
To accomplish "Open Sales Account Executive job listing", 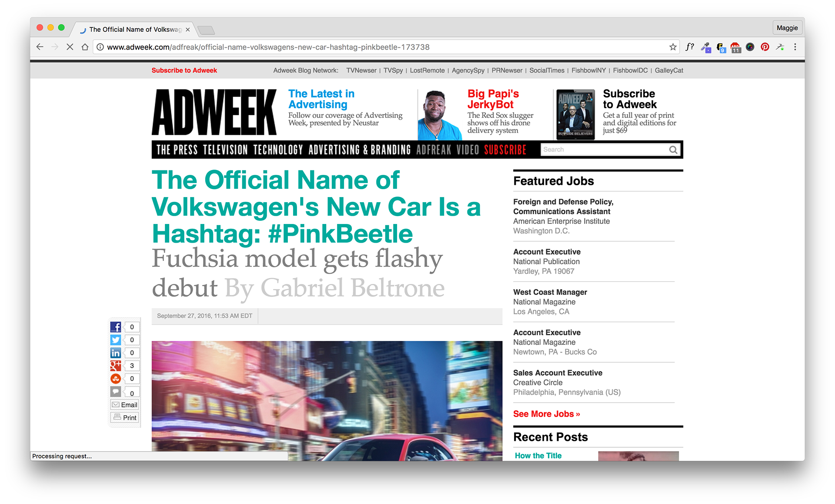I will 558,373.
